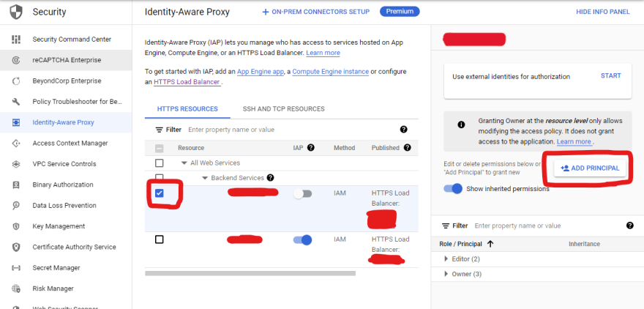
Task: Click the horizontal scrollbar under the resources table
Action: [250, 273]
